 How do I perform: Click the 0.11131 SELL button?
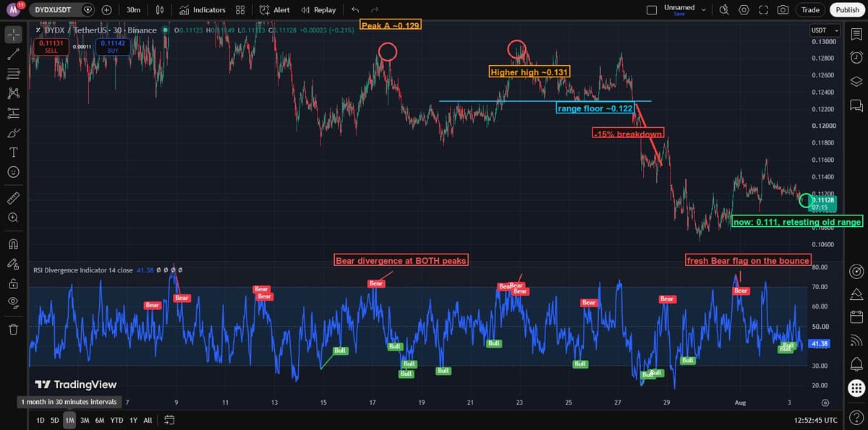tap(51, 47)
